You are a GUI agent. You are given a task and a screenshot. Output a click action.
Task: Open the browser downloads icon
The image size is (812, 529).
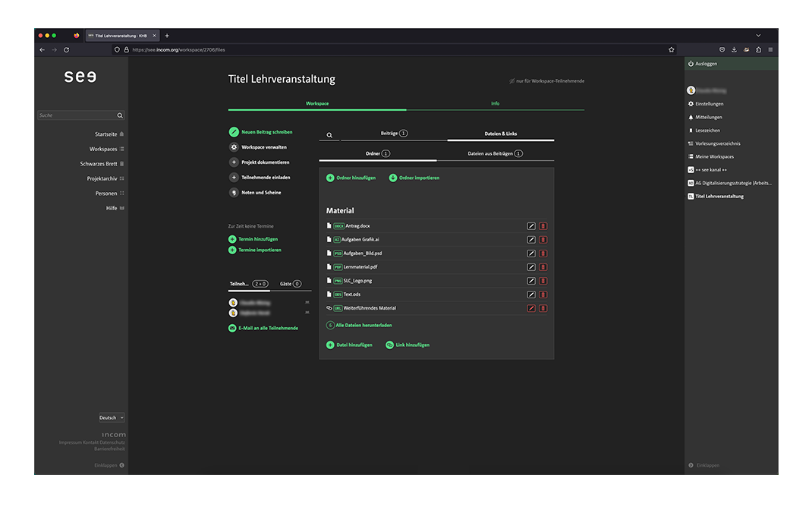click(x=734, y=50)
